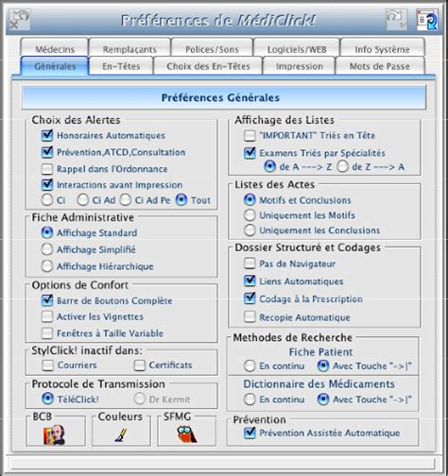The height and width of the screenshot is (476, 448).
Task: Open the SFMG owl icon
Action: click(187, 434)
